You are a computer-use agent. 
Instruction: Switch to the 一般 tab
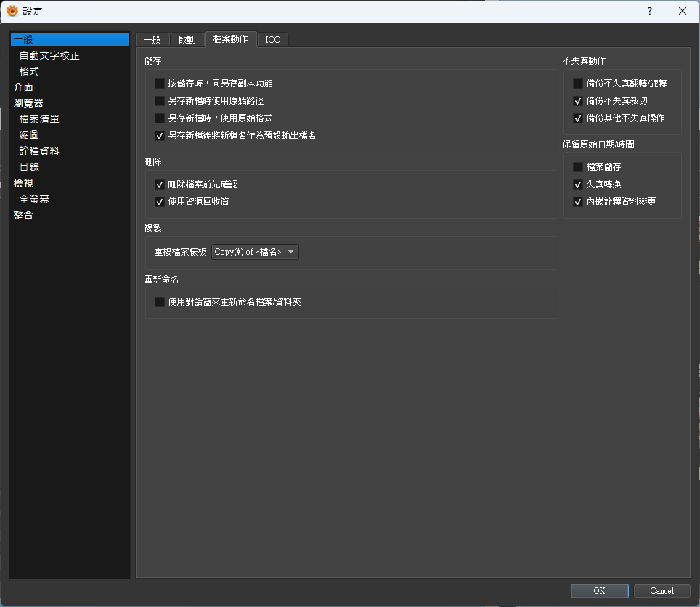(152, 40)
